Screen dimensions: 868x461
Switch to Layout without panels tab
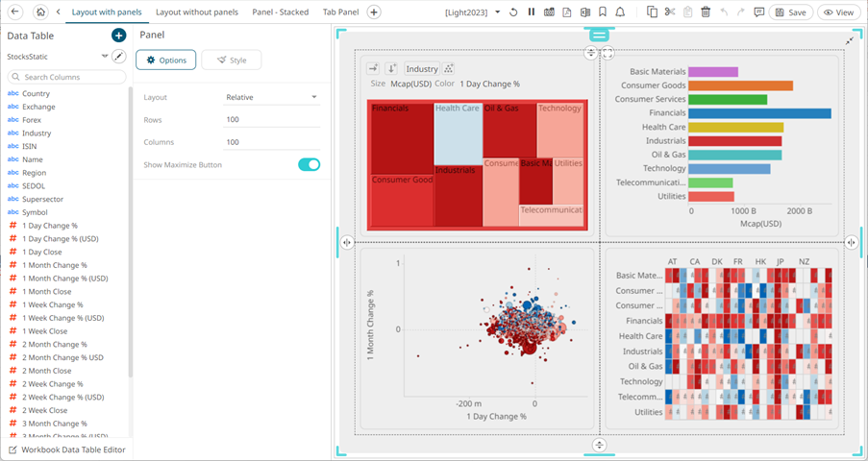point(197,12)
